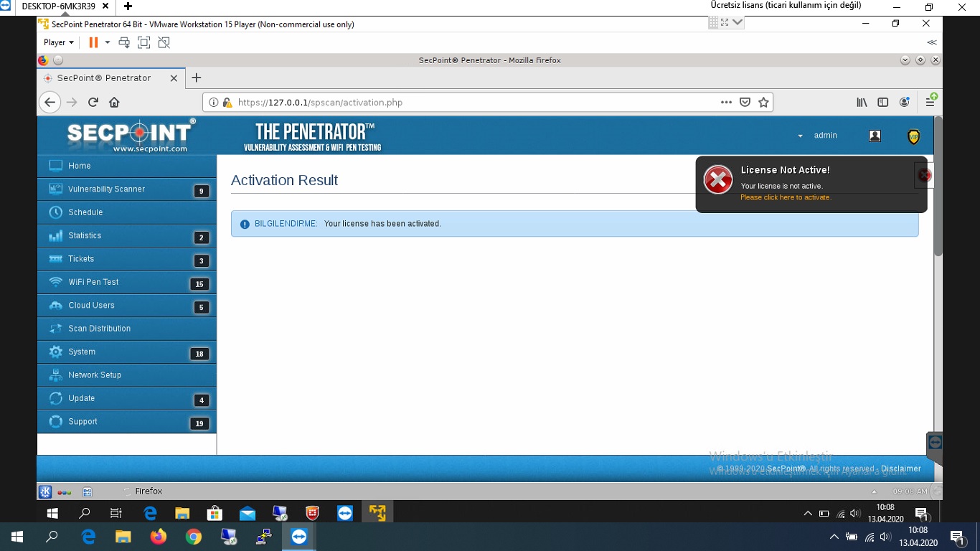
Task: Close the License Not Active notification
Action: pos(925,175)
